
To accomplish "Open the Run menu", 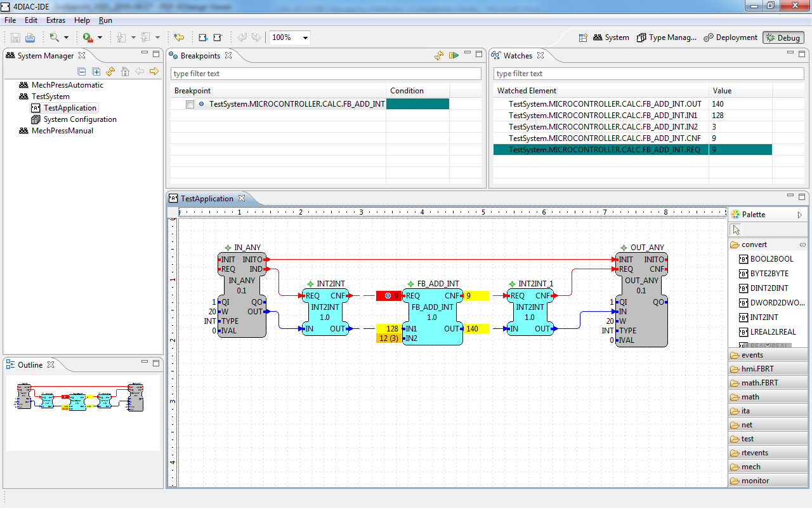I will [105, 20].
